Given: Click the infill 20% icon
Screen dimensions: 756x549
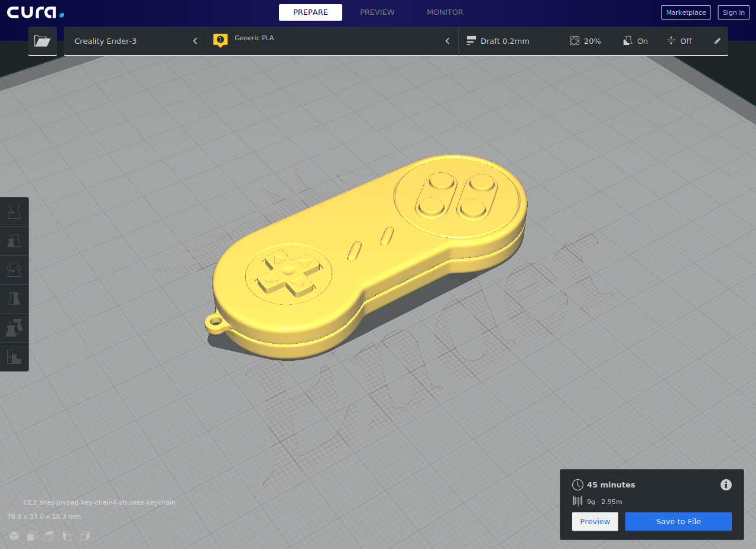Looking at the screenshot, I should tap(575, 41).
